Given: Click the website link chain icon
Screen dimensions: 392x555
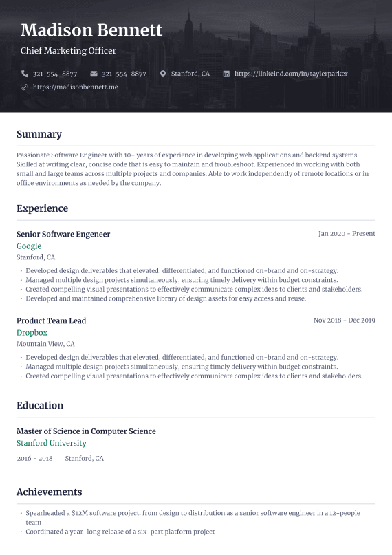Looking at the screenshot, I should pyautogui.click(x=24, y=87).
